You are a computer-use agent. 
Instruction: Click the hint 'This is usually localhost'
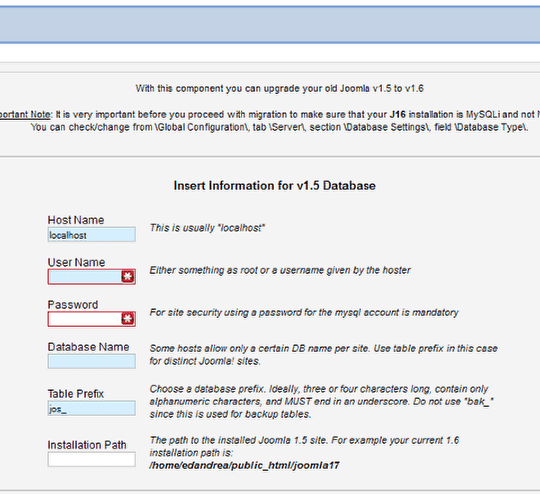pos(207,228)
